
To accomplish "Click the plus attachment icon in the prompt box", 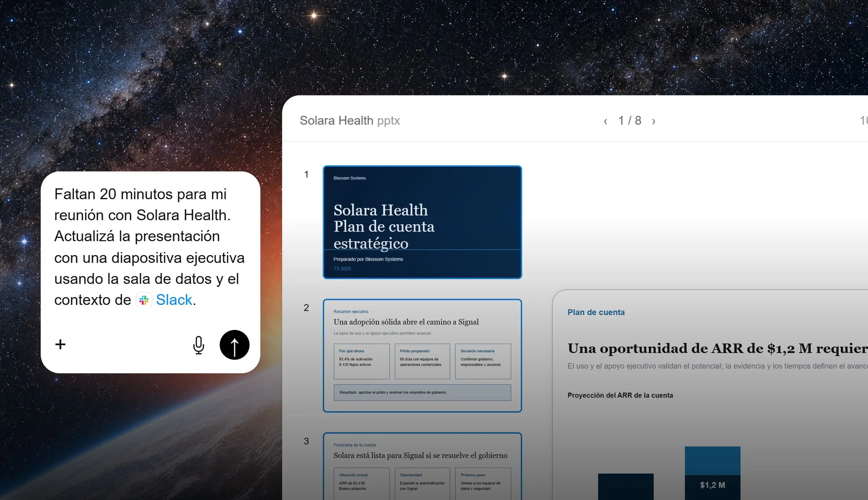I will 60,345.
